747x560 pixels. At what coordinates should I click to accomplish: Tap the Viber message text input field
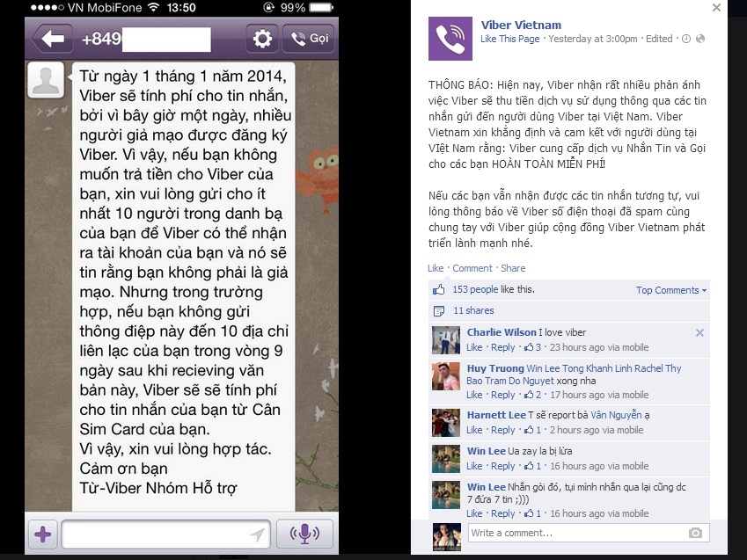click(x=165, y=535)
